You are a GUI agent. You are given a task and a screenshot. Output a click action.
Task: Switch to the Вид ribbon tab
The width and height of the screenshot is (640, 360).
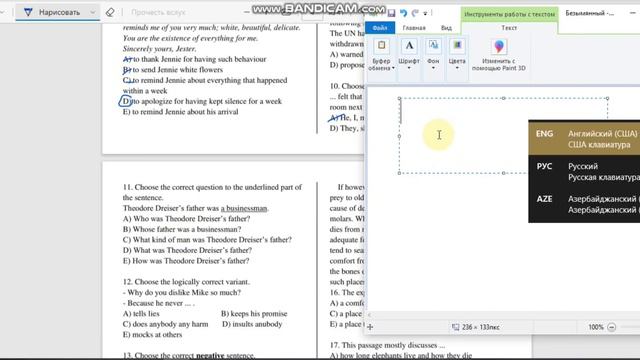coord(446,28)
